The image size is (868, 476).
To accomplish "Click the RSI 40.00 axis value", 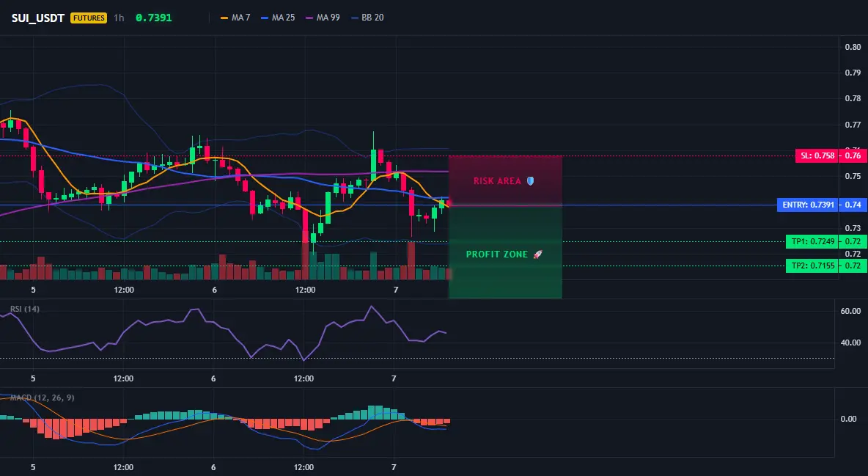I will (x=851, y=343).
